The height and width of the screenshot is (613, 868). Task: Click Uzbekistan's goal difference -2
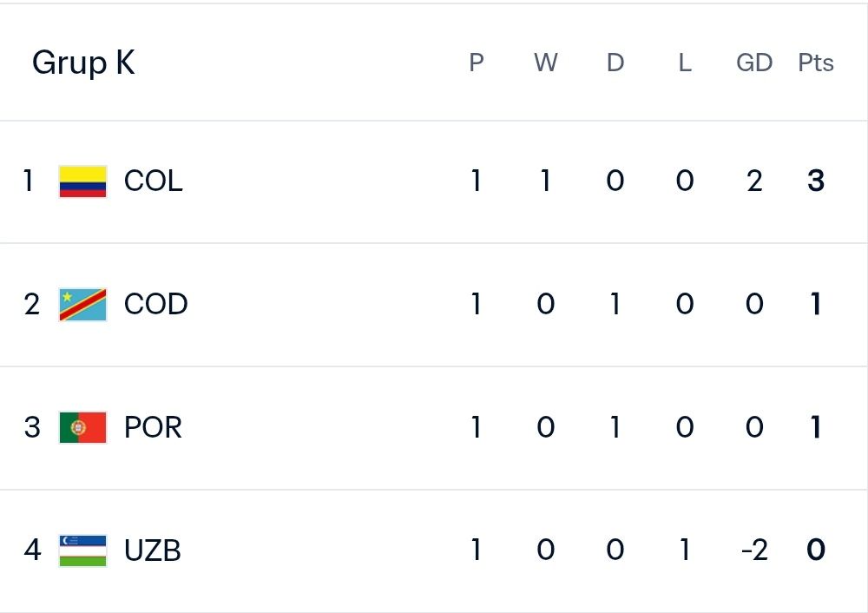click(x=754, y=550)
